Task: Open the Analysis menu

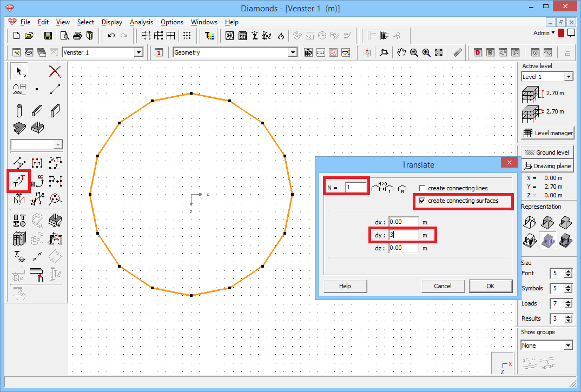Action: point(141,22)
